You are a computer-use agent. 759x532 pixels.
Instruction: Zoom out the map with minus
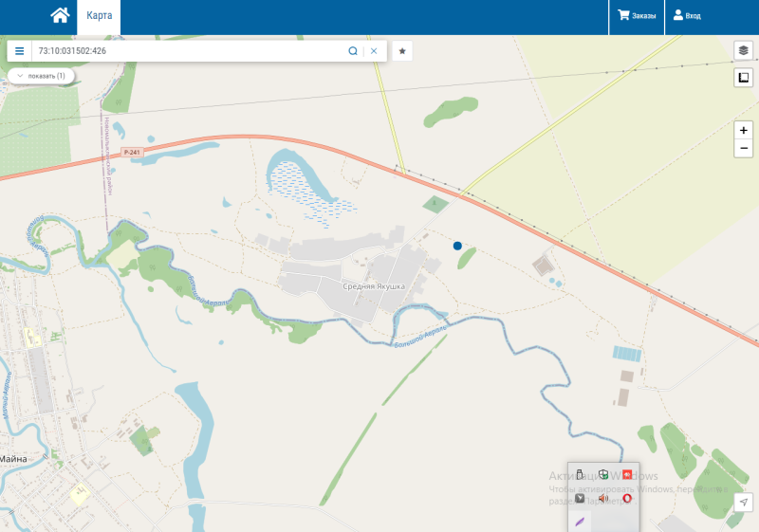(744, 148)
